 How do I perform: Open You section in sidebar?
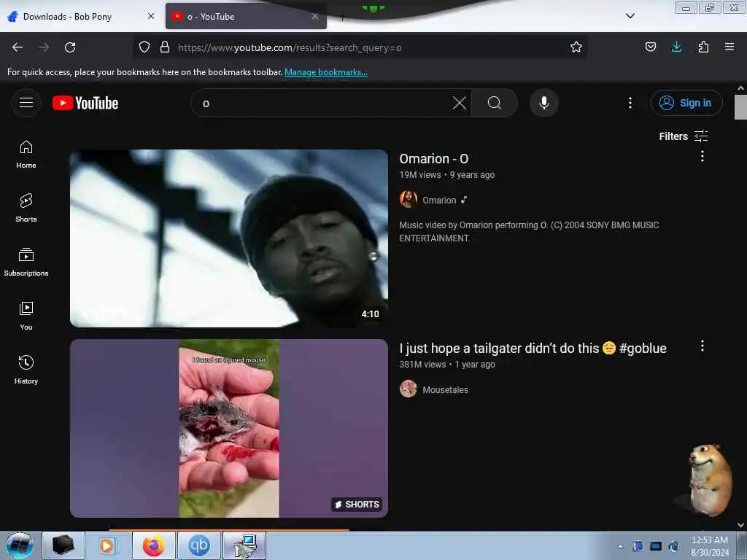point(26,316)
